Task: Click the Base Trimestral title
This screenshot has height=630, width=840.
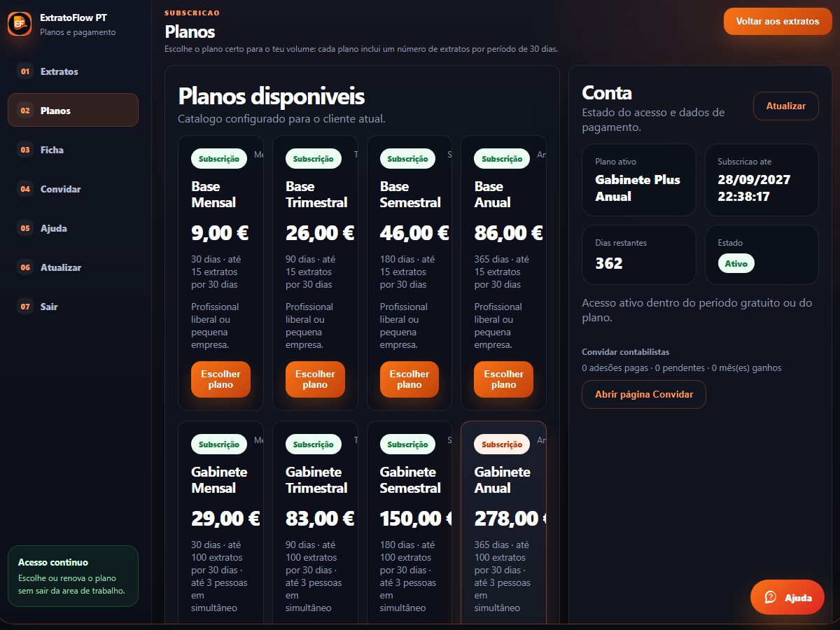Action: click(316, 195)
